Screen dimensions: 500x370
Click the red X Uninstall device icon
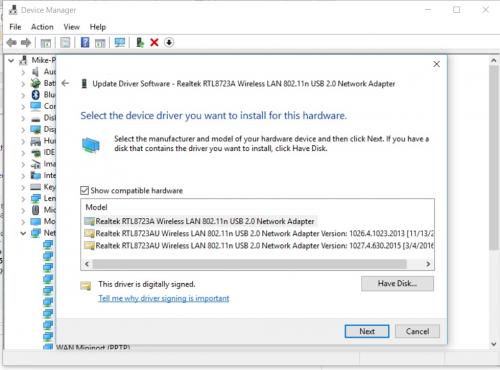coord(154,42)
